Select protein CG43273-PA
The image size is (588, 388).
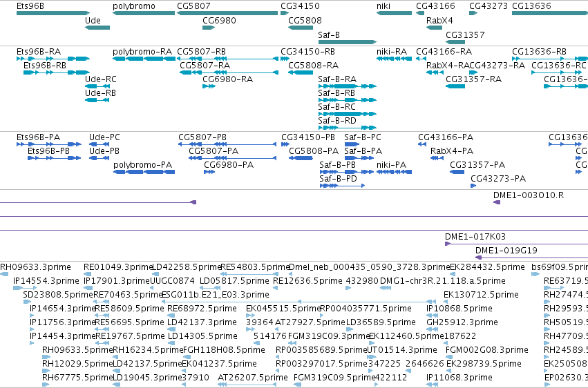(x=473, y=186)
